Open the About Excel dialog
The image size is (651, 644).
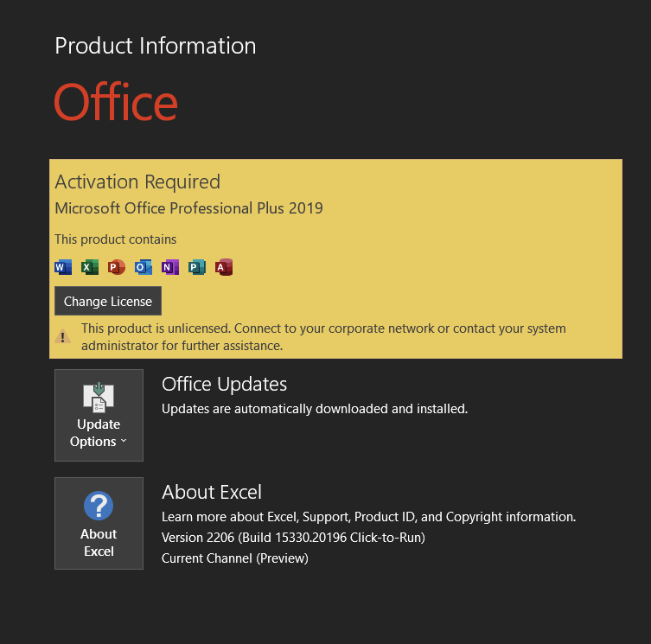[x=99, y=523]
